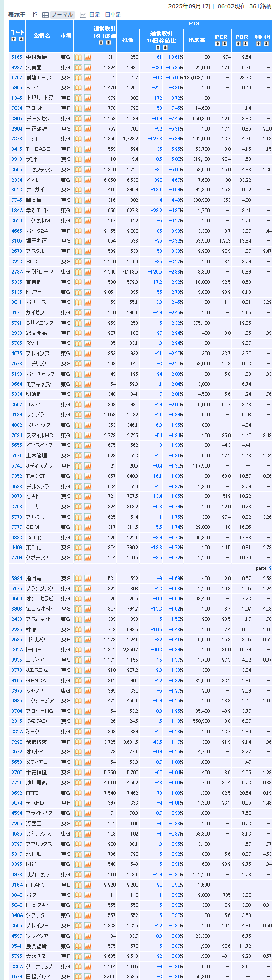
Task: Sort 通常取引16日終値比 column descending arrow
Action: click(165, 47)
